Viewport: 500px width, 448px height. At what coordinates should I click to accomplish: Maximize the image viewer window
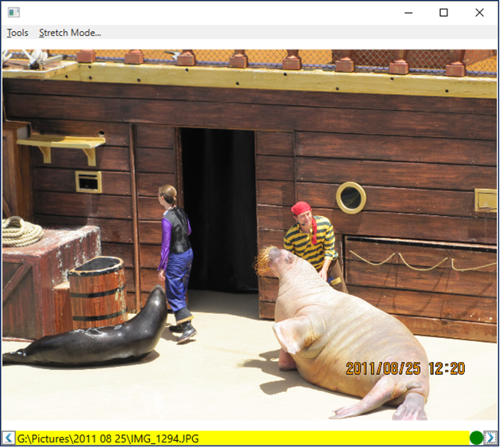tap(443, 13)
